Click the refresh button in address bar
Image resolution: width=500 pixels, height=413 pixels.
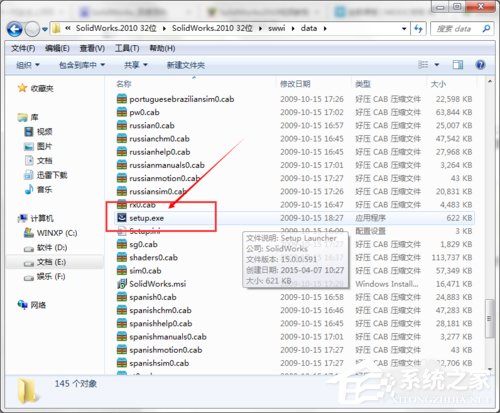coord(418,29)
